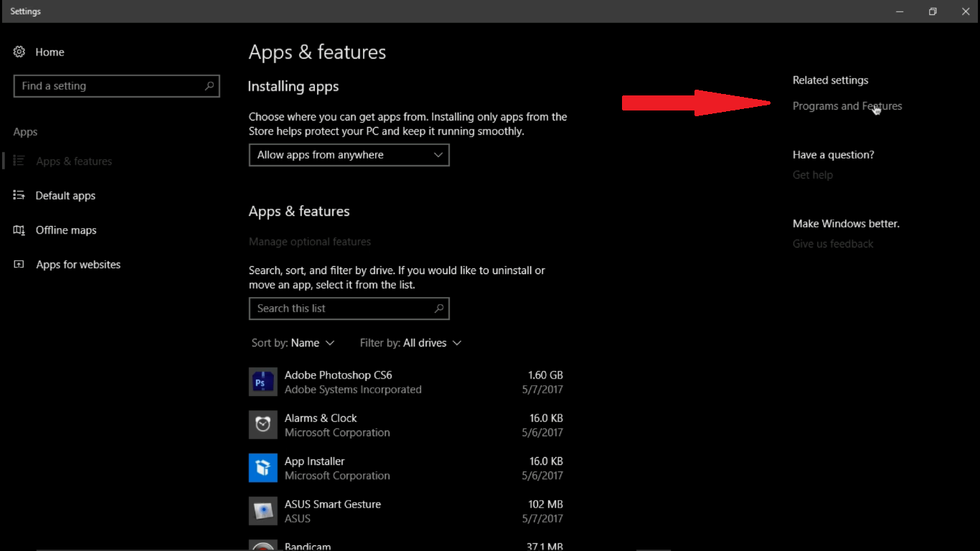
Task: Restore down the Settings window
Action: tap(933, 11)
